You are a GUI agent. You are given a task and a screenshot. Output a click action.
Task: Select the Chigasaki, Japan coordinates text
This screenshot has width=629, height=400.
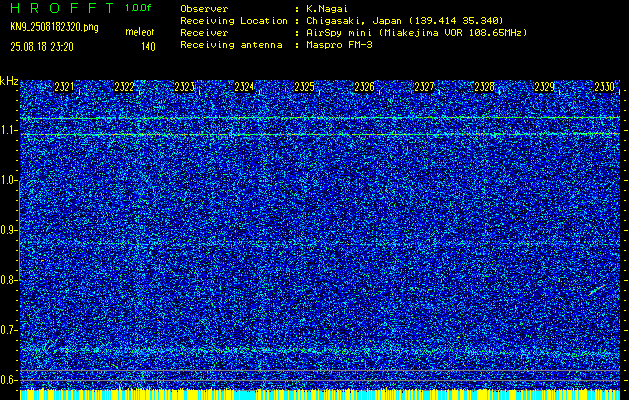[405, 21]
